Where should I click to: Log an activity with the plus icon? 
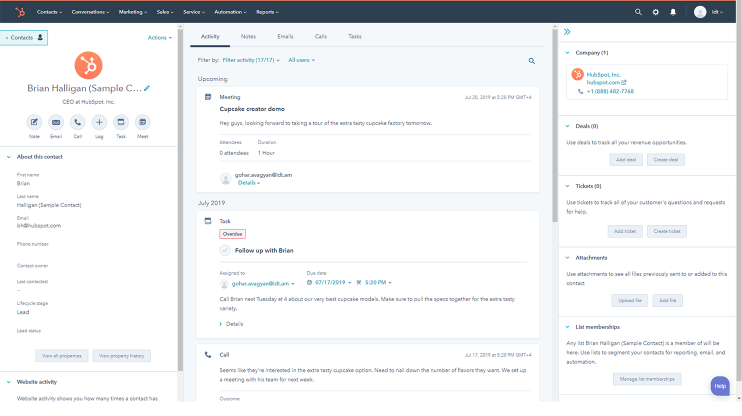tap(99, 122)
